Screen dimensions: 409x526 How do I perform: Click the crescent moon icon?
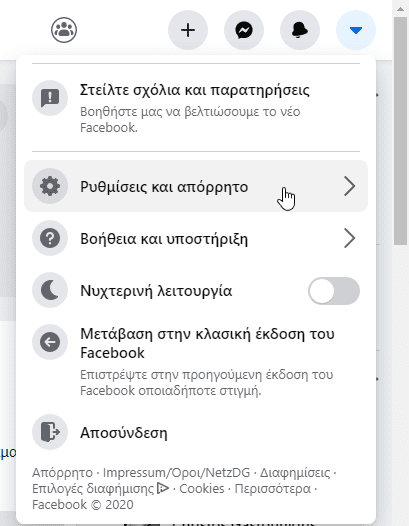50,290
